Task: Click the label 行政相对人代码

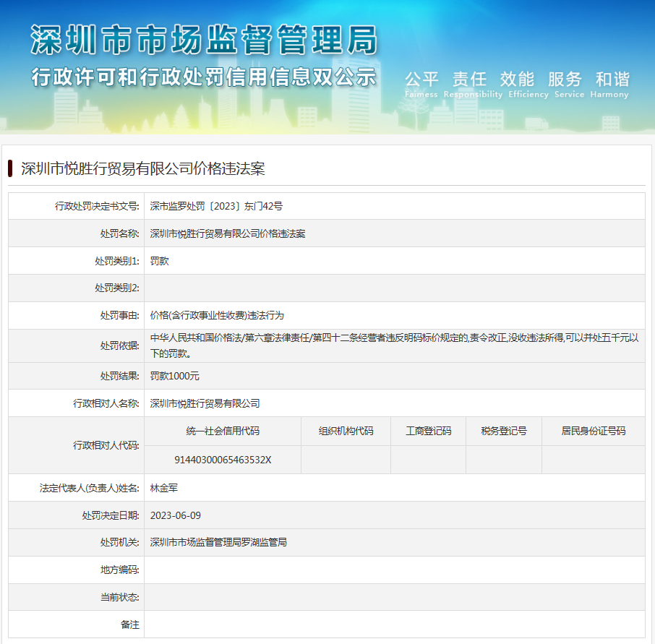Action: click(x=106, y=445)
